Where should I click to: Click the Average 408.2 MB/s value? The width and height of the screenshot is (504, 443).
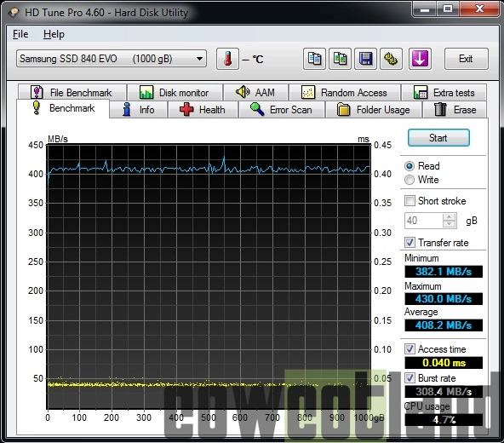coord(444,325)
